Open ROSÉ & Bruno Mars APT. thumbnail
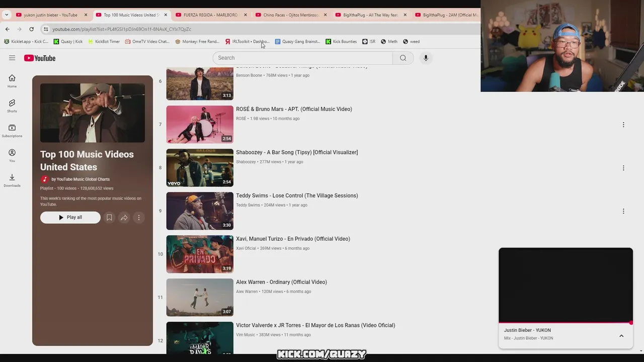This screenshot has height=362, width=644. point(200,125)
